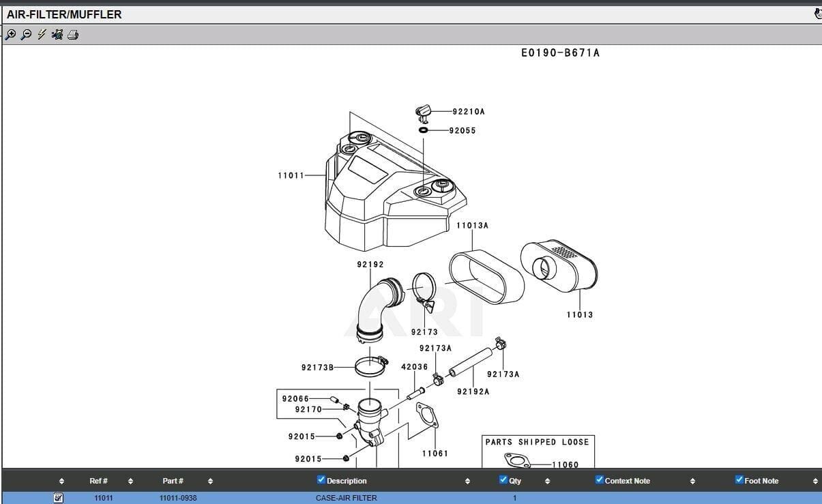Viewport: 822px width, 504px height.
Task: Sort by Ref # using its arrows
Action: 130,481
